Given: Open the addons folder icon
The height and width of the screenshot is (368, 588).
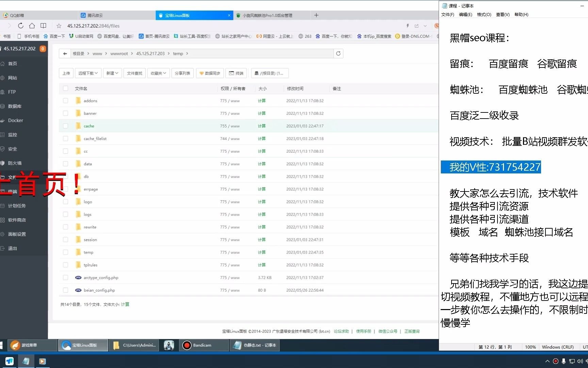Looking at the screenshot, I should (x=78, y=101).
